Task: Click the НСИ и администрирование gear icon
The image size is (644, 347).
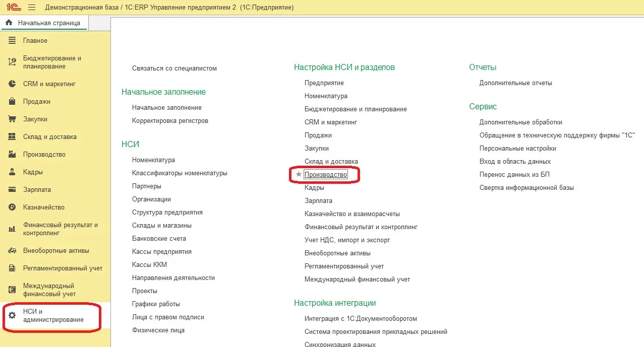Action: coord(13,315)
